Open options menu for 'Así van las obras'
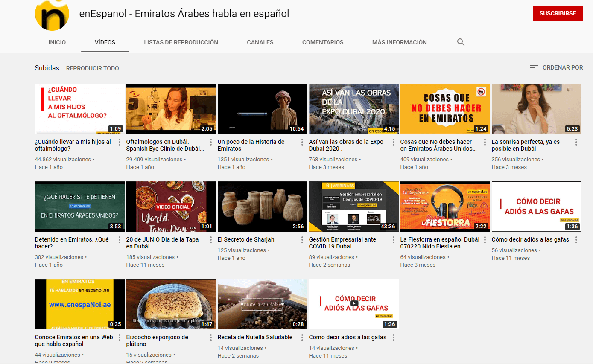The image size is (593, 364). click(x=394, y=142)
